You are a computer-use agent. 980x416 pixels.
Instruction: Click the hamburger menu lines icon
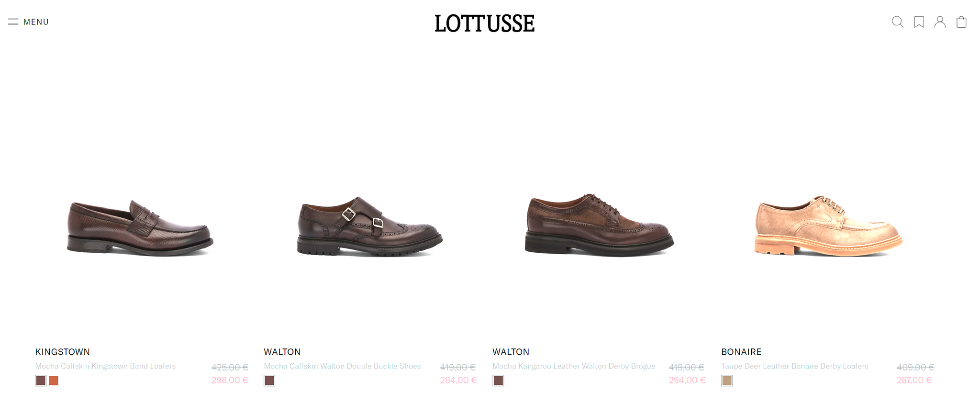coord(13,22)
